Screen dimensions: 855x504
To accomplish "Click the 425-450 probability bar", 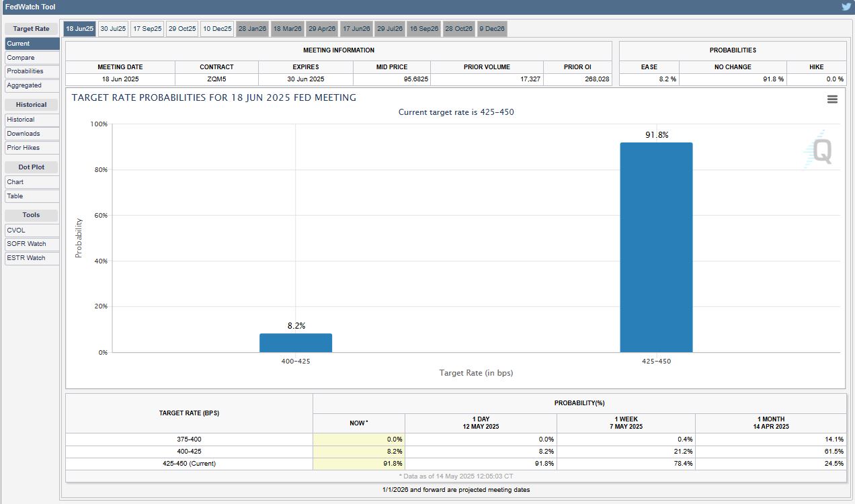I will click(x=656, y=247).
